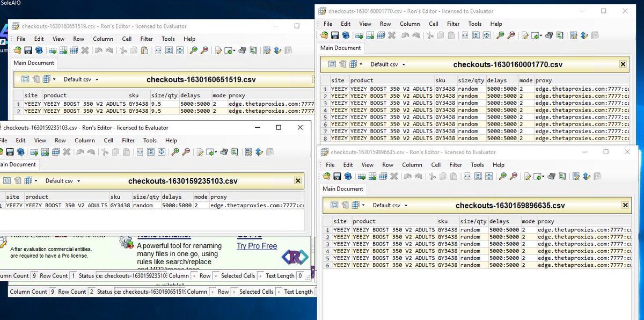Click Find and replace icon in checkouts-1630160651519 toolbar
Viewport: 644px width, 320px height.
coord(204,50)
